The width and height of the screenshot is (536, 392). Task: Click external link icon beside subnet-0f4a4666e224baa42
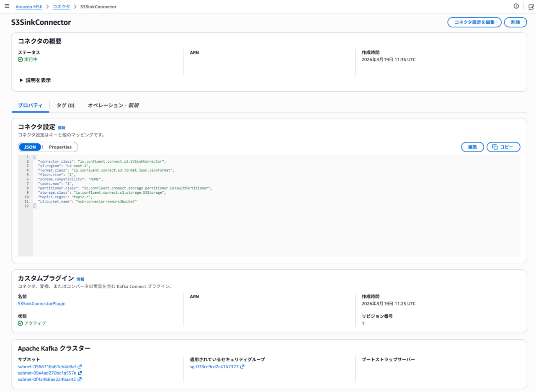(x=80, y=379)
